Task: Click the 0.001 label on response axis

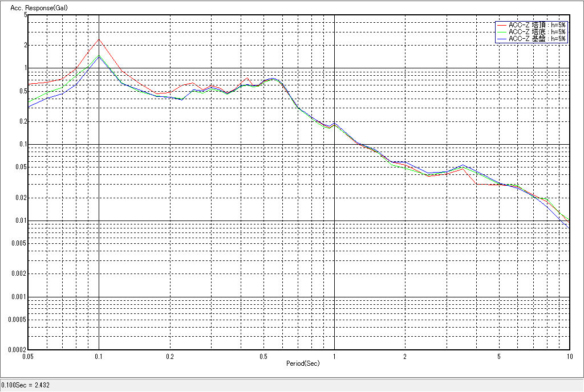Action: click(x=19, y=297)
